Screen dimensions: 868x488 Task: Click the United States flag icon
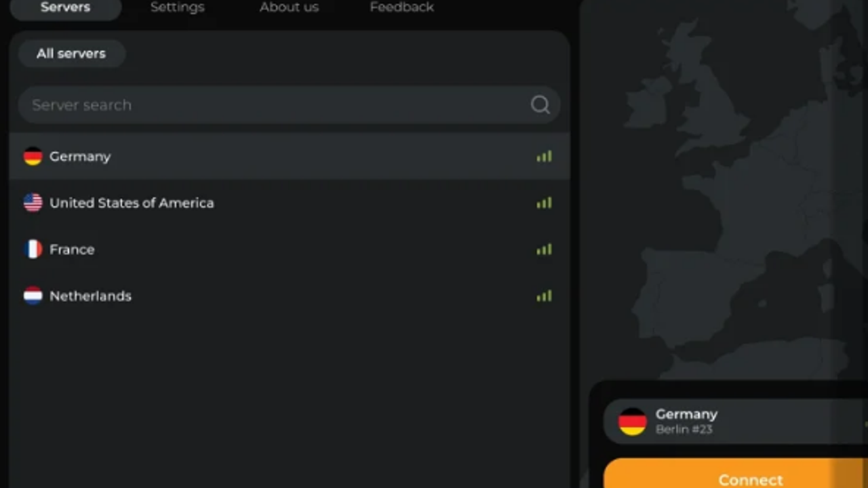33,203
